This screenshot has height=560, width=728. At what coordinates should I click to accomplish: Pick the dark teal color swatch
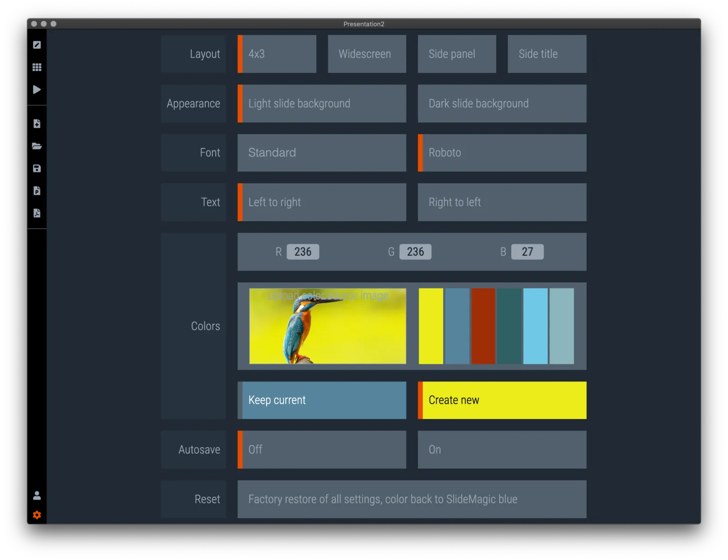[x=509, y=326]
